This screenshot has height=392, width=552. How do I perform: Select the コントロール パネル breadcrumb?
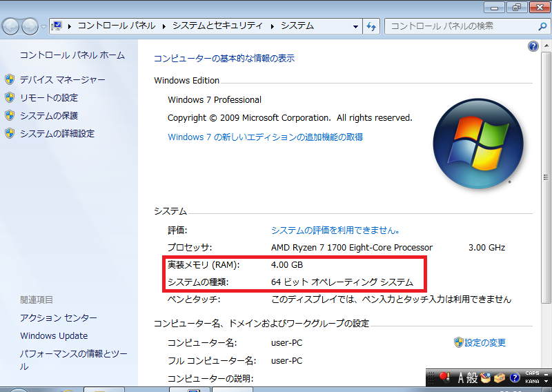click(117, 26)
